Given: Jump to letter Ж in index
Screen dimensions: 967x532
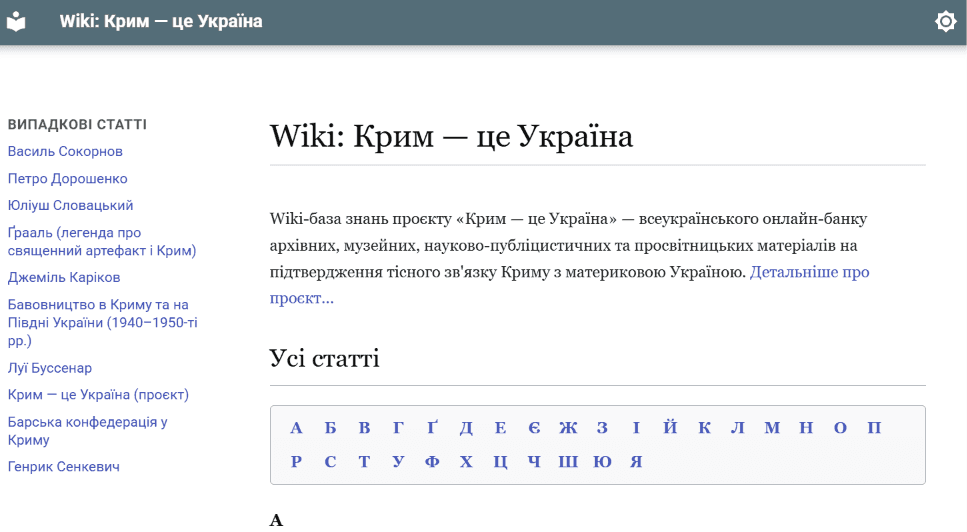Looking at the screenshot, I should coord(568,427).
